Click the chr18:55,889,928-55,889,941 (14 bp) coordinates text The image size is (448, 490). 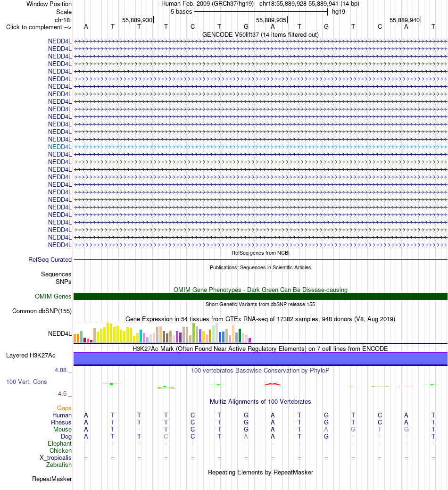(309, 4)
